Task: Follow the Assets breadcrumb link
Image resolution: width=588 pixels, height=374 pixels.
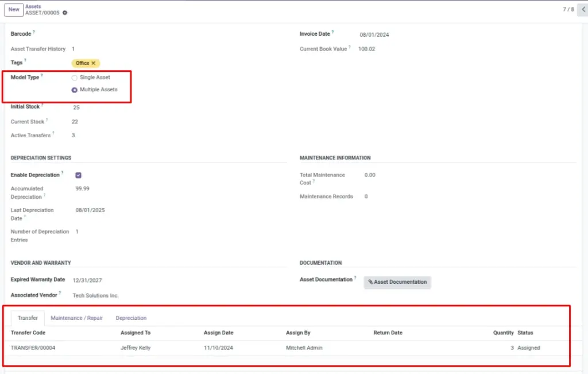Action: [x=33, y=6]
